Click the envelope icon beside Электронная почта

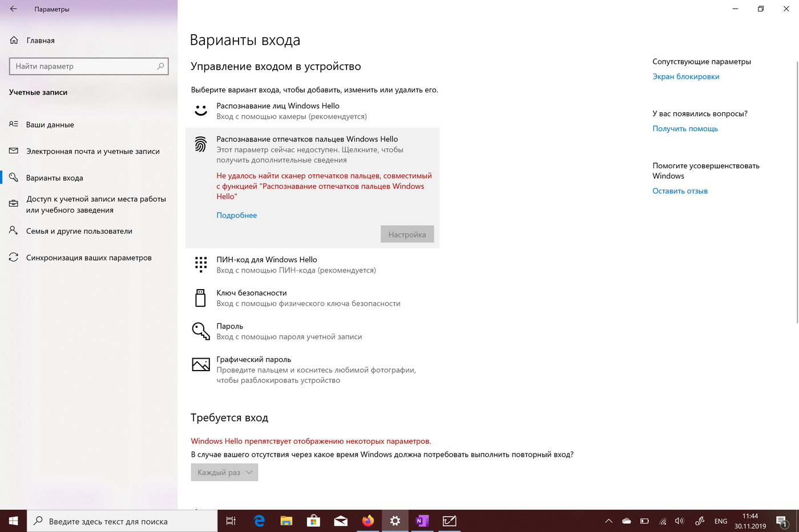[x=14, y=151]
